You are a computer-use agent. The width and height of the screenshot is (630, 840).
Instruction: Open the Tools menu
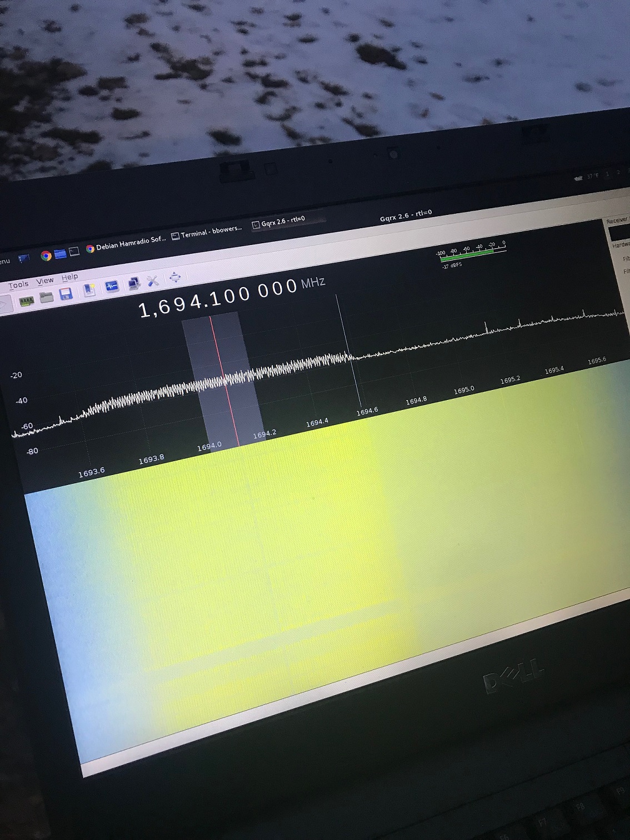[18, 284]
